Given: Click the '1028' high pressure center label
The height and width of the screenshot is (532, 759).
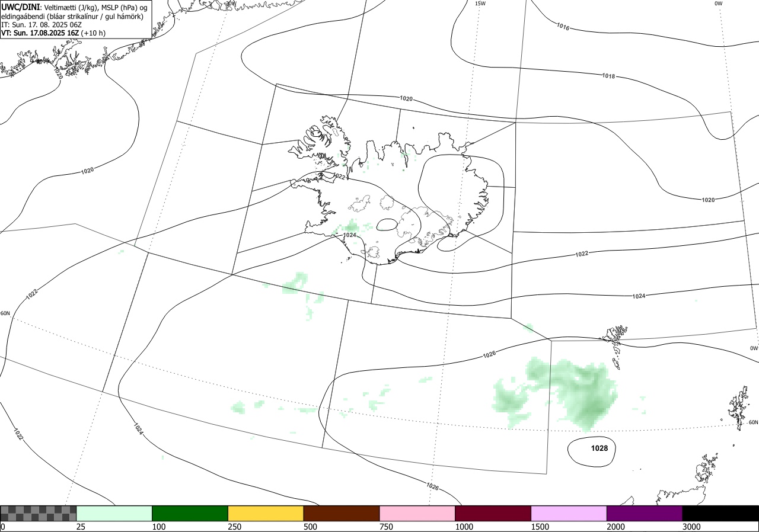Looking at the screenshot, I should click(599, 448).
